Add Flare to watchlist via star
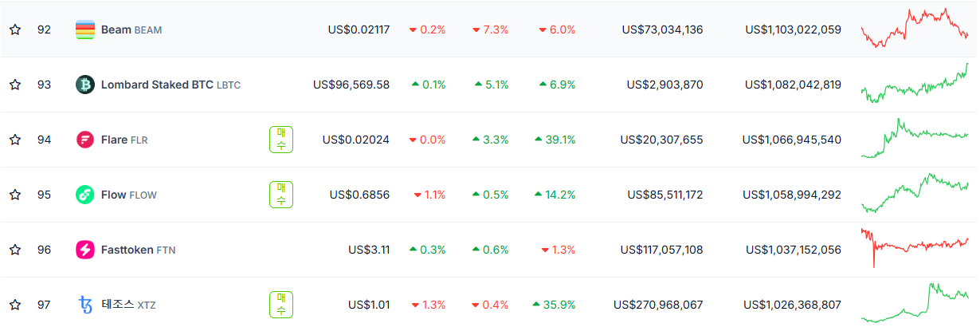This screenshot has height=331, width=980. [15, 140]
